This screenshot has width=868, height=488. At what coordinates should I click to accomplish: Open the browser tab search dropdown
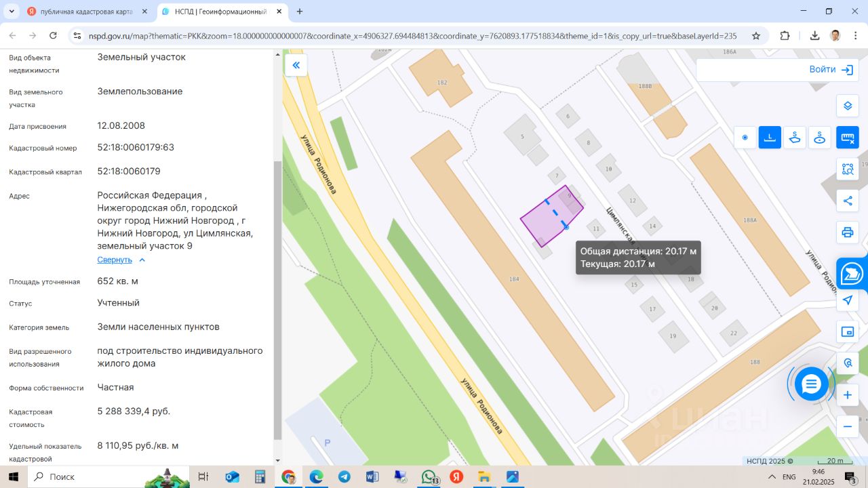click(x=12, y=12)
